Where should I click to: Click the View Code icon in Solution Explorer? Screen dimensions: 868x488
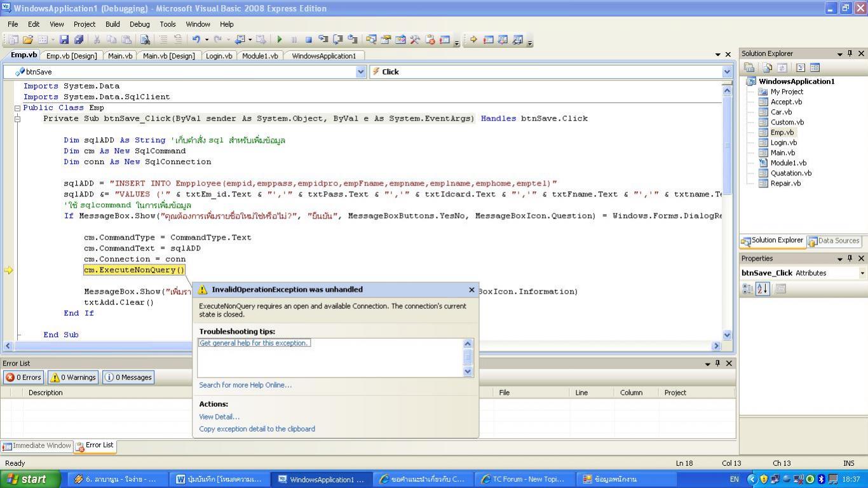pyautogui.click(x=801, y=67)
